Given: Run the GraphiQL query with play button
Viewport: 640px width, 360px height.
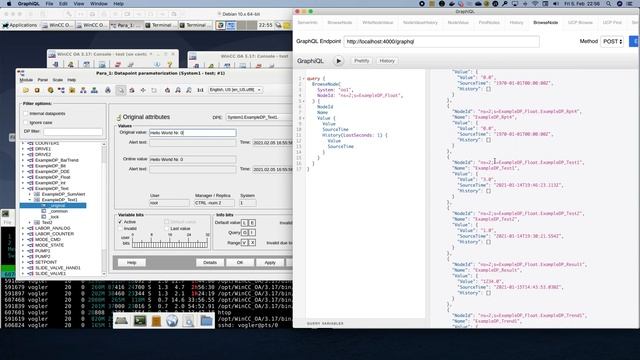Looking at the screenshot, I should click(338, 61).
